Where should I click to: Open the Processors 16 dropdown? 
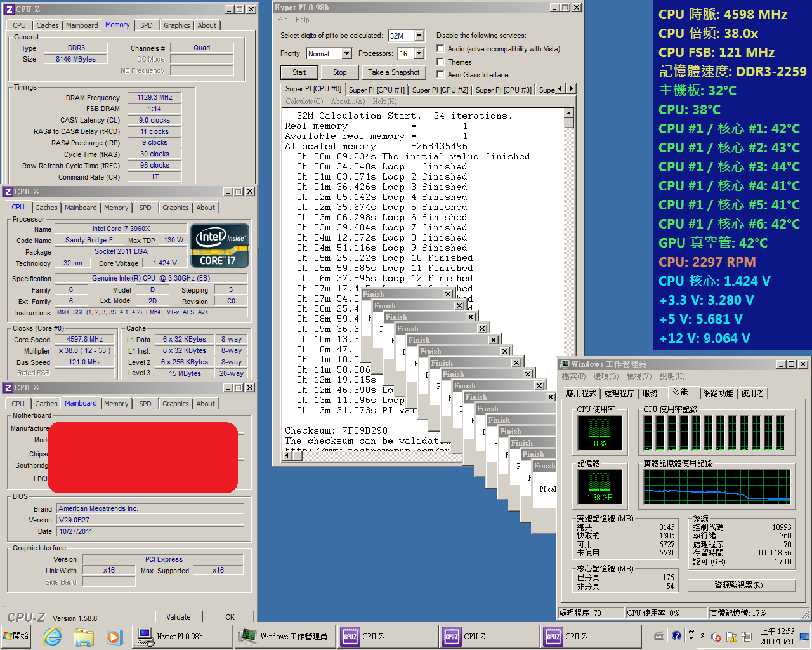(x=419, y=54)
